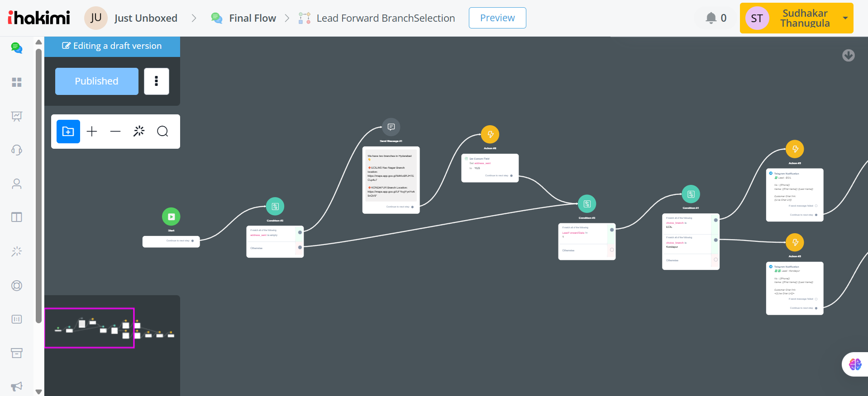Open the flow search magnifier tool

[162, 132]
